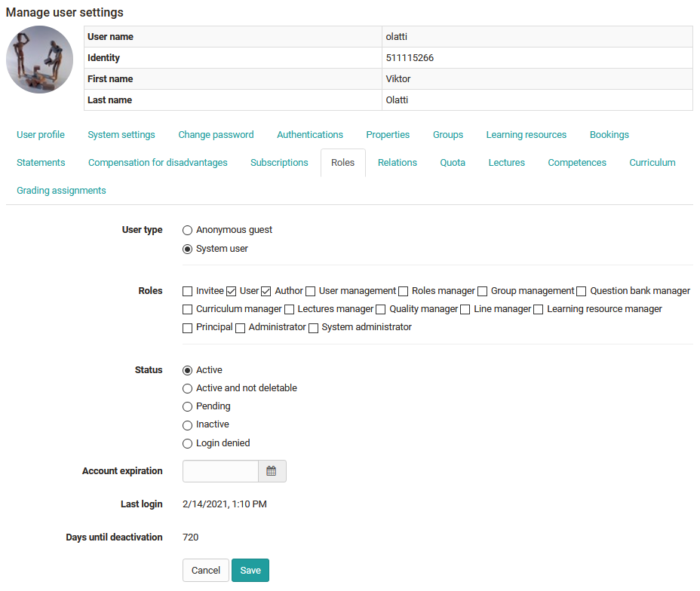Screen dimensions: 700x591
Task: Check the Curriculum manager checkbox
Action: 187,309
